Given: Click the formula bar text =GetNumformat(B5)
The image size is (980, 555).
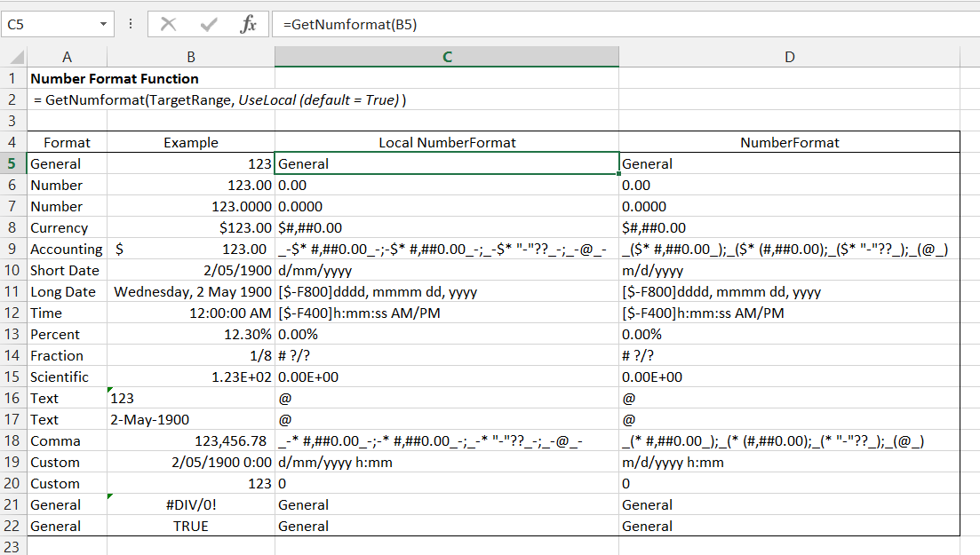Looking at the screenshot, I should [350, 25].
